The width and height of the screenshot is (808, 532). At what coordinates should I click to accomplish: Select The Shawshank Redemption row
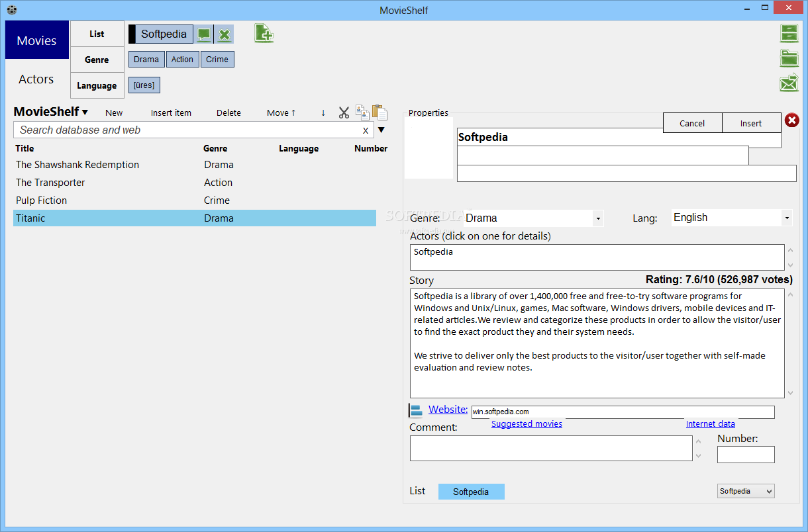(x=195, y=165)
